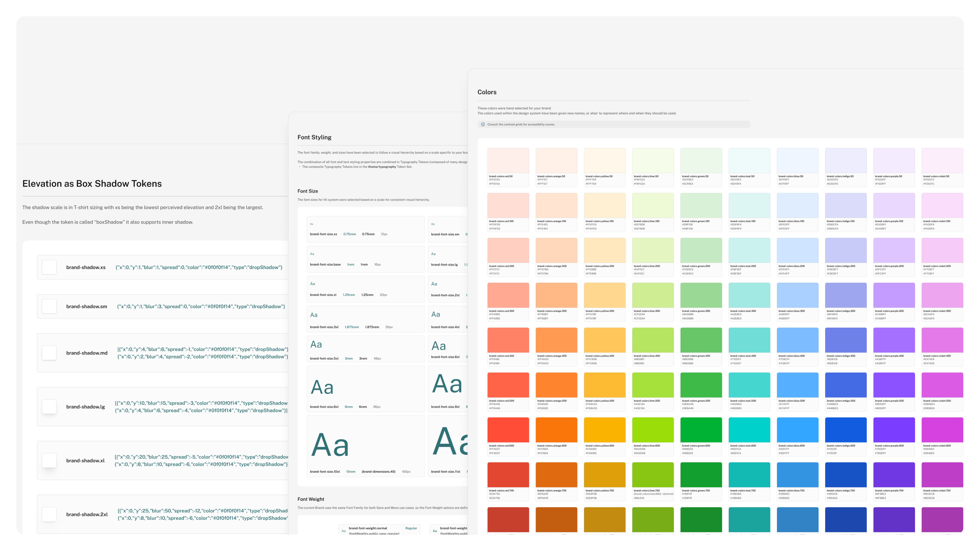Click the brand-shadow.xs JSON value text
This screenshot has height=551, width=980.
[199, 267]
